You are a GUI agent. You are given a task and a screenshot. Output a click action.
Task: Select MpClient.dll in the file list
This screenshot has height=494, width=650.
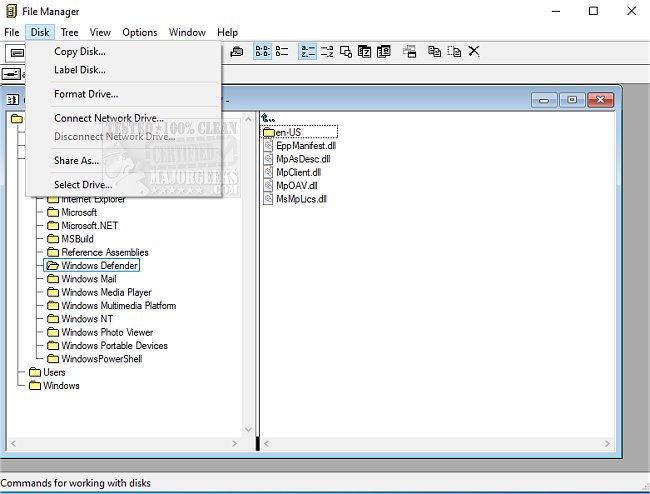[298, 172]
